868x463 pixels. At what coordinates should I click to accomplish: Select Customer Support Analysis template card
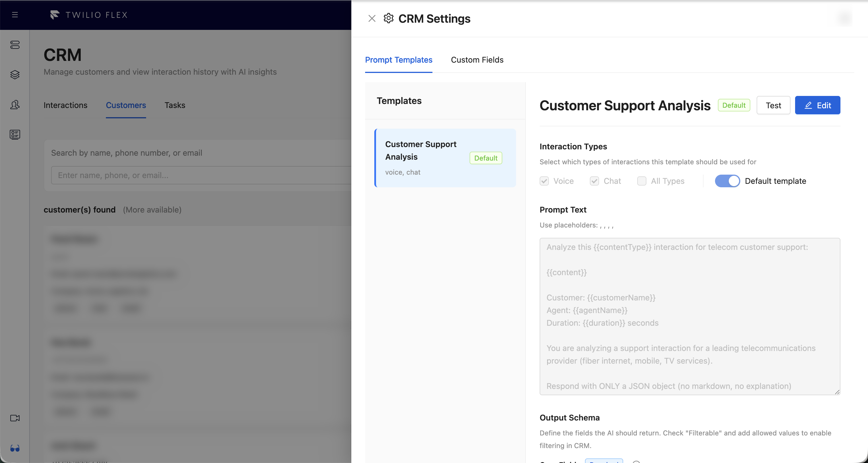(445, 158)
